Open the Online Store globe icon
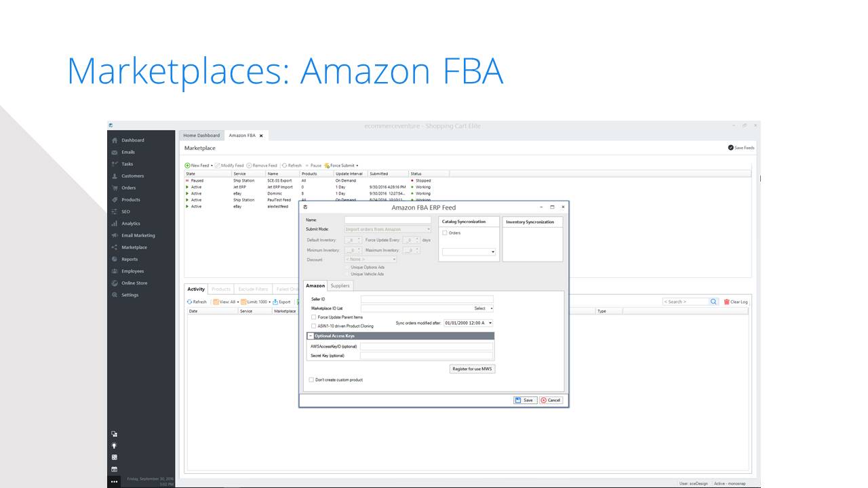This screenshot has height=488, width=868. point(115,283)
